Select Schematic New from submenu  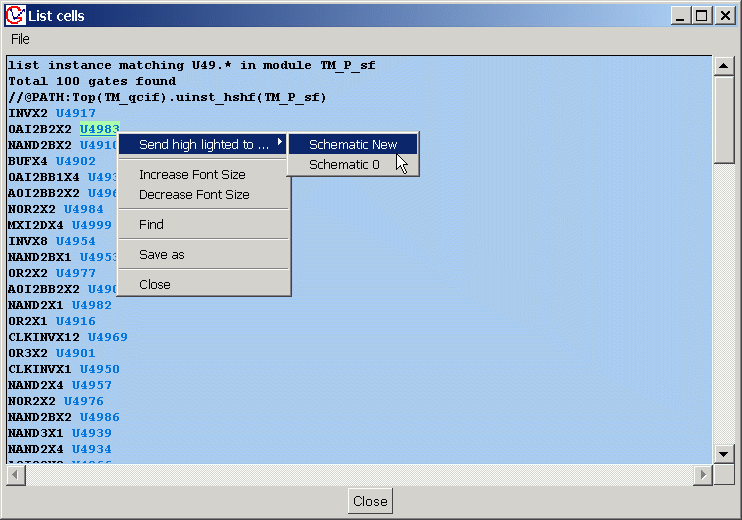(x=352, y=144)
